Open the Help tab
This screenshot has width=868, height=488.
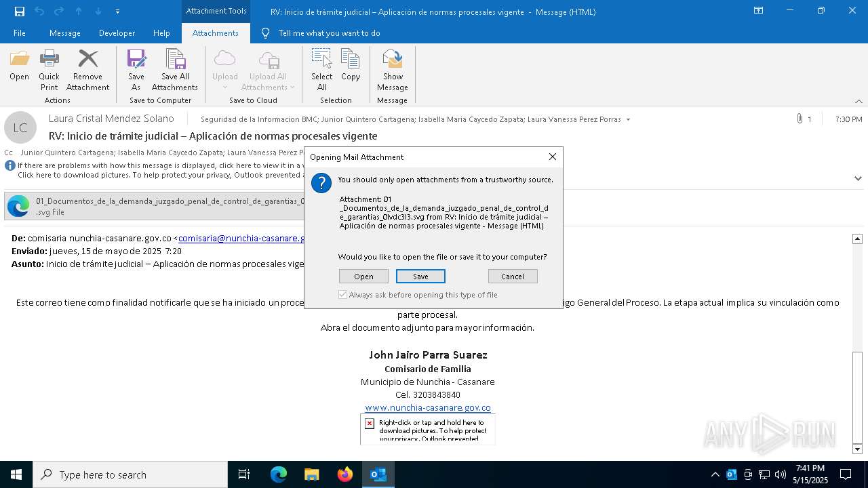click(x=161, y=33)
